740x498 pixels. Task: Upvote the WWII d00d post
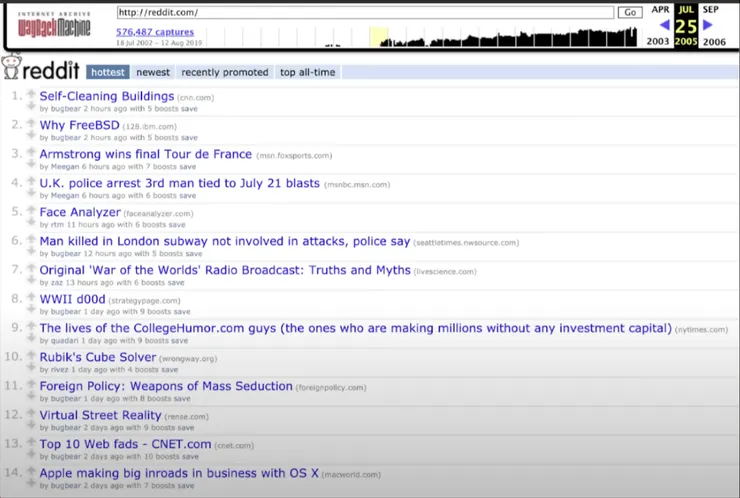point(31,297)
